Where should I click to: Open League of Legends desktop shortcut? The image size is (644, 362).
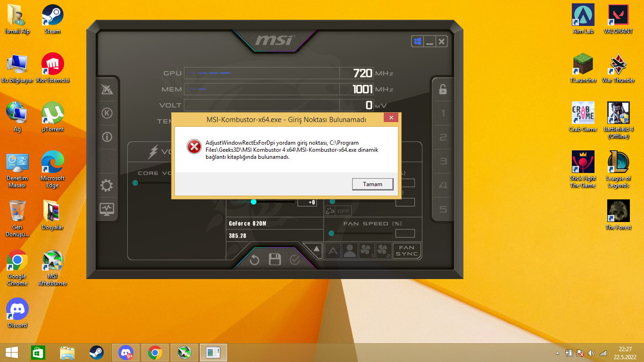[618, 170]
